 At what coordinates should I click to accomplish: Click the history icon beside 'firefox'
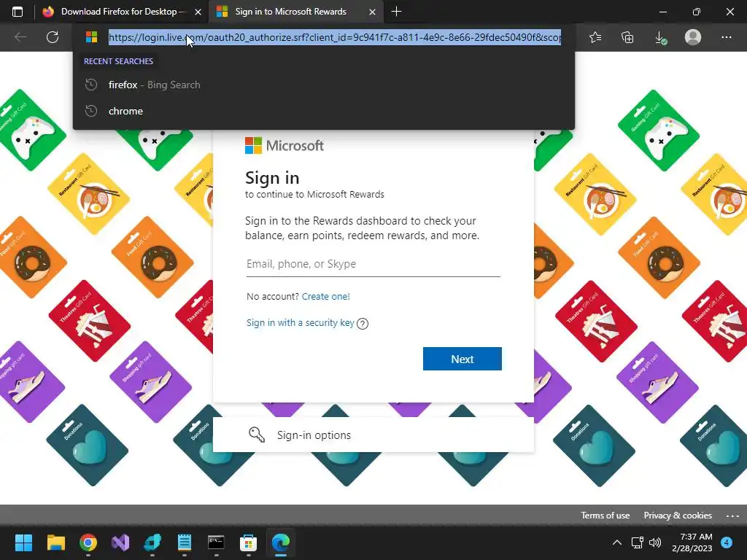click(x=91, y=85)
